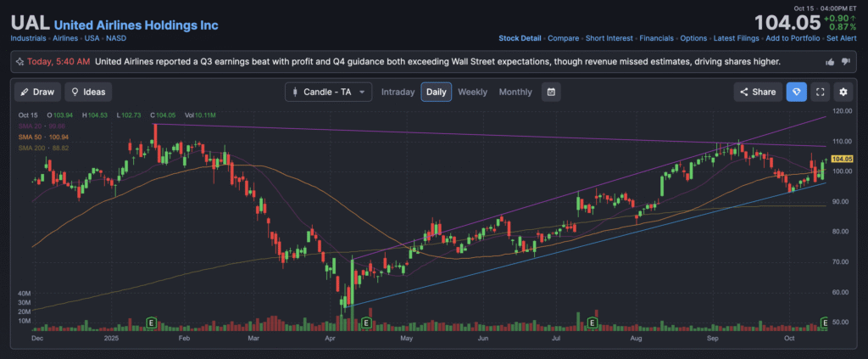Image resolution: width=868 pixels, height=359 pixels.
Task: Switch chart to Intraday timeframe
Action: point(398,92)
